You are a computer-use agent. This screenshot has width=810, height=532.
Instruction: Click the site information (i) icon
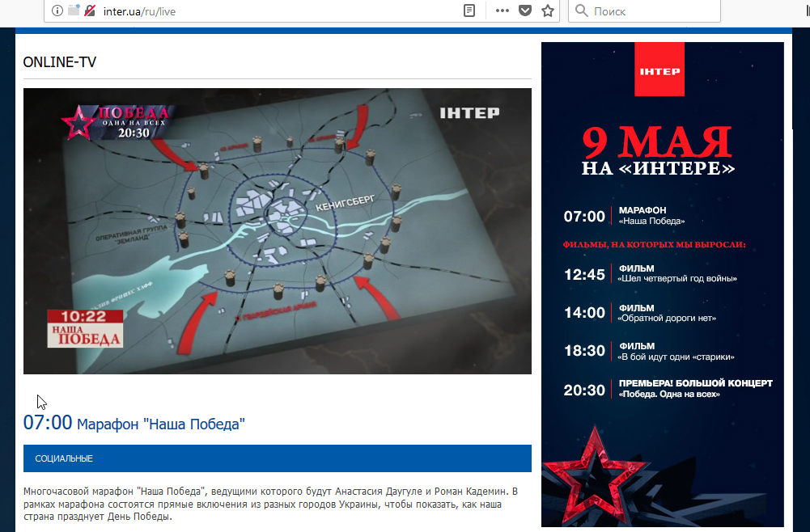pyautogui.click(x=57, y=11)
